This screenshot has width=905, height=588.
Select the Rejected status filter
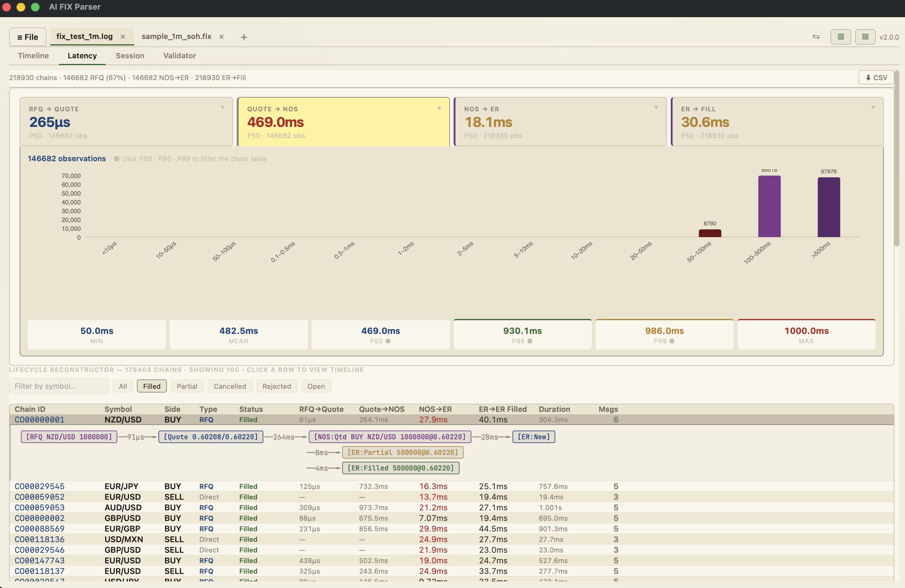click(276, 386)
